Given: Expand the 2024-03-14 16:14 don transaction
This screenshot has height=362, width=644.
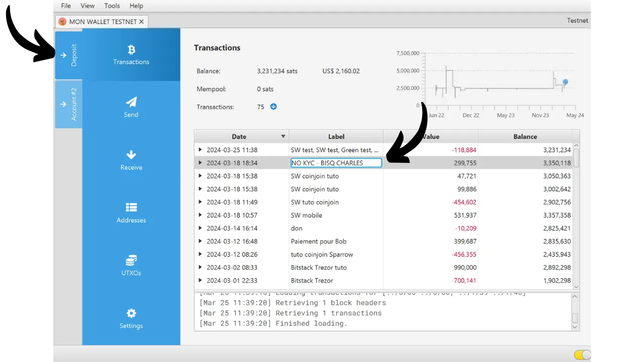Looking at the screenshot, I should click(200, 228).
